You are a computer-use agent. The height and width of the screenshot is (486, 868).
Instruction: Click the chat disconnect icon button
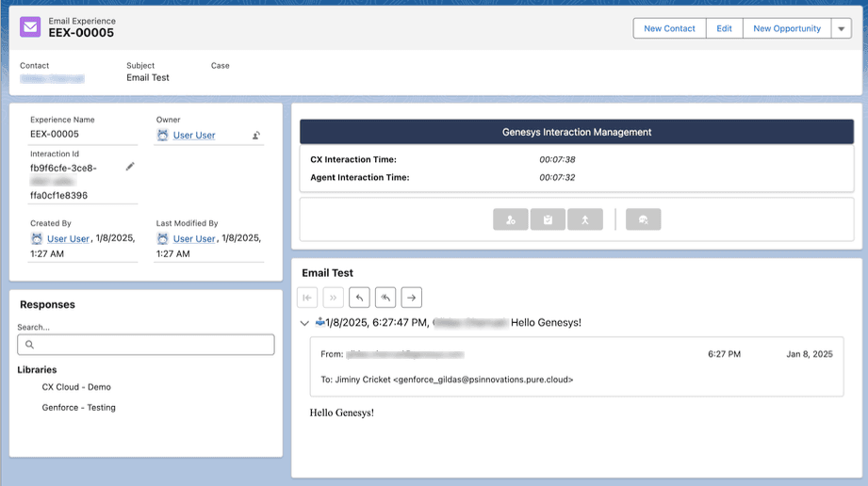(644, 219)
